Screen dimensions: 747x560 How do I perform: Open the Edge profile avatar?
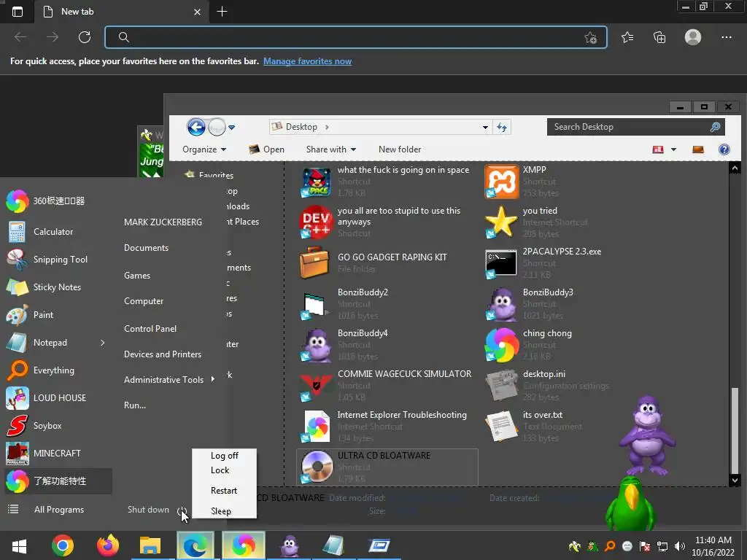[693, 37]
